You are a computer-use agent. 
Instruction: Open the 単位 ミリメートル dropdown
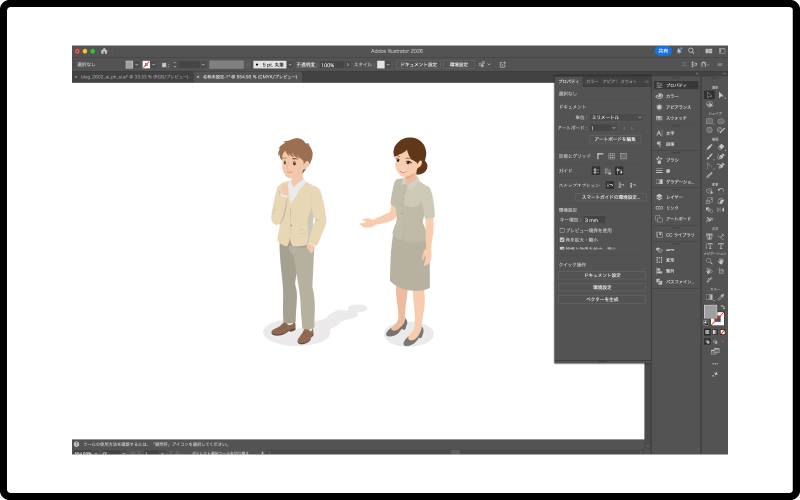616,117
